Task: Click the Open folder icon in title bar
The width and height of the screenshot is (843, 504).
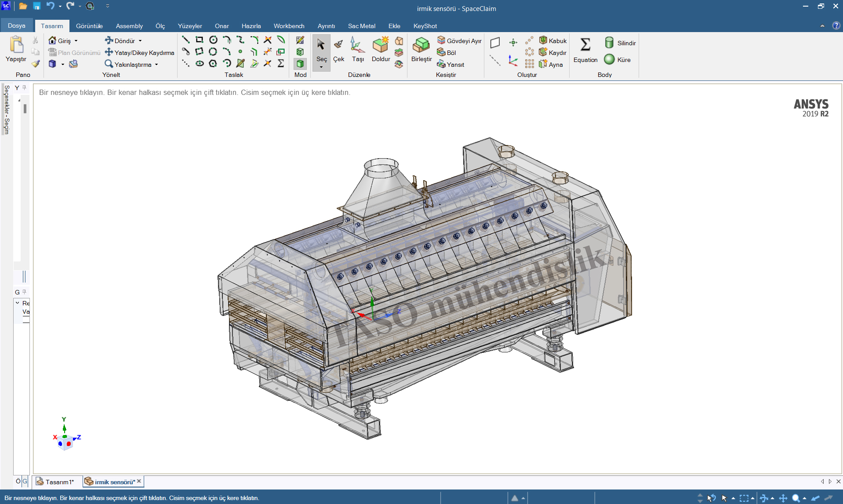Action: [23, 6]
